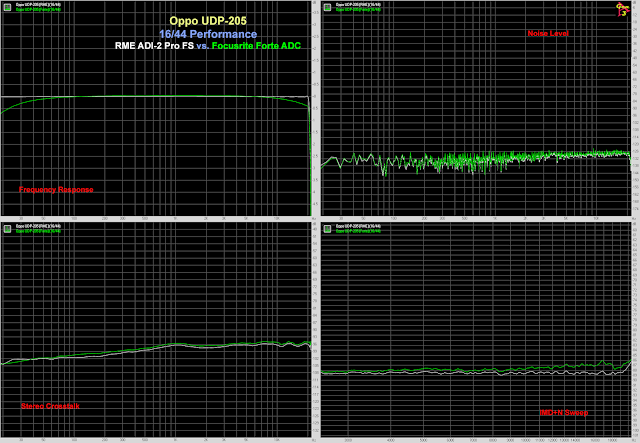640x443 pixels.
Task: Select white RME legend entry in Frequency Response graph
Action: [x=38, y=5]
